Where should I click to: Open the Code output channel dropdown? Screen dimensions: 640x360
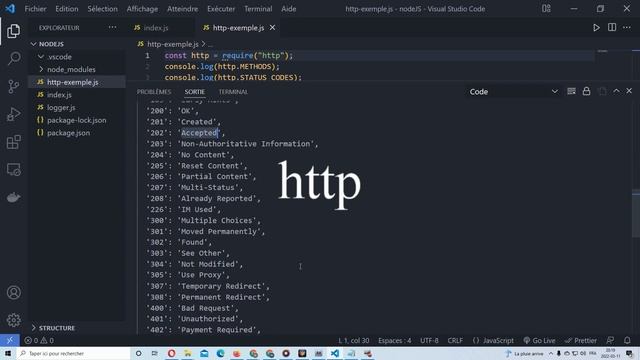pos(513,92)
